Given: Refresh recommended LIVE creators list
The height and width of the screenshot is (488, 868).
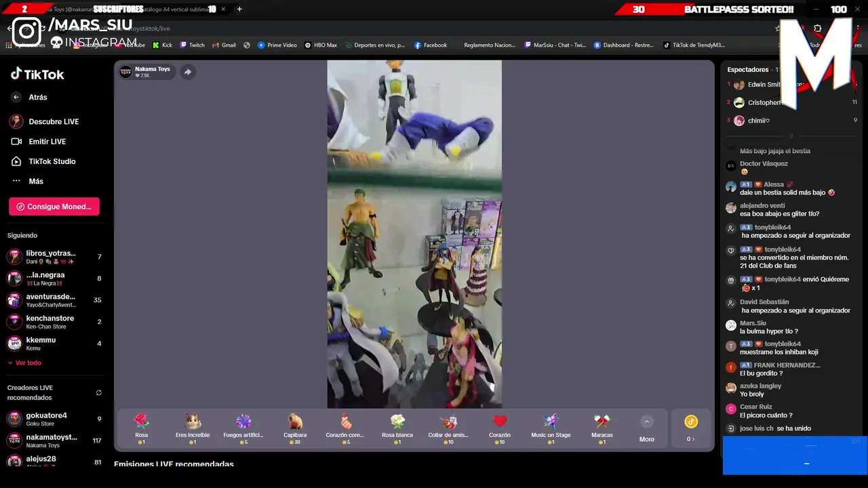Looking at the screenshot, I should point(99,392).
